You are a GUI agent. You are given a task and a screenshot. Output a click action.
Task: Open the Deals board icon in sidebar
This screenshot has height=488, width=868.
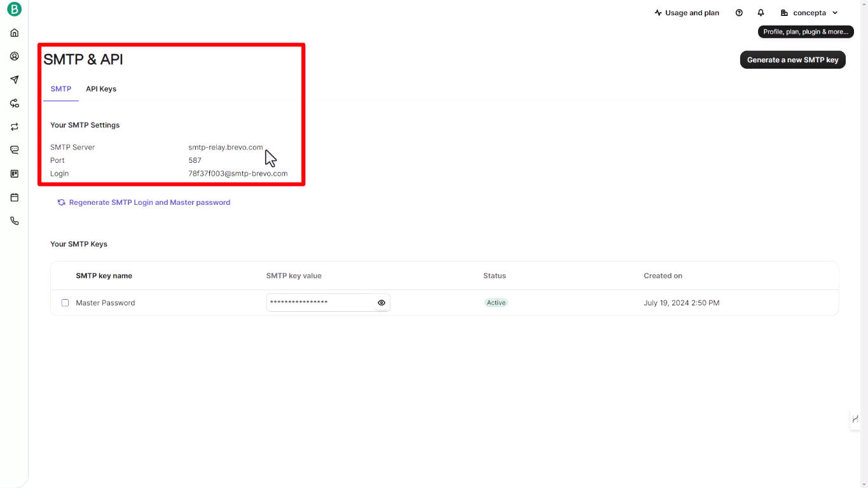coord(14,174)
